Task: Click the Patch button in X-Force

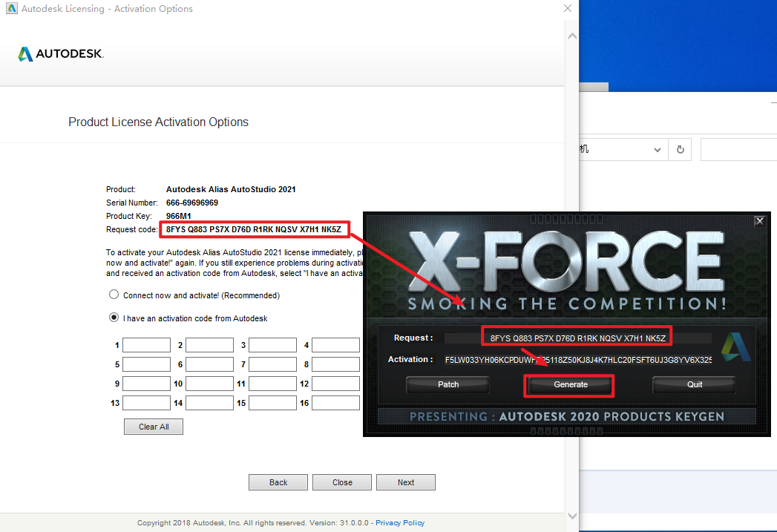Action: click(448, 384)
